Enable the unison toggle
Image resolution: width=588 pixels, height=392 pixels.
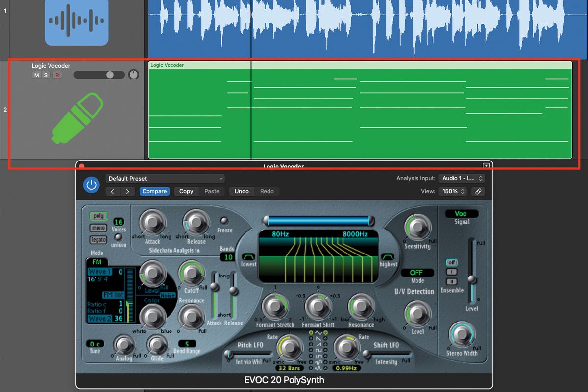coord(118,237)
